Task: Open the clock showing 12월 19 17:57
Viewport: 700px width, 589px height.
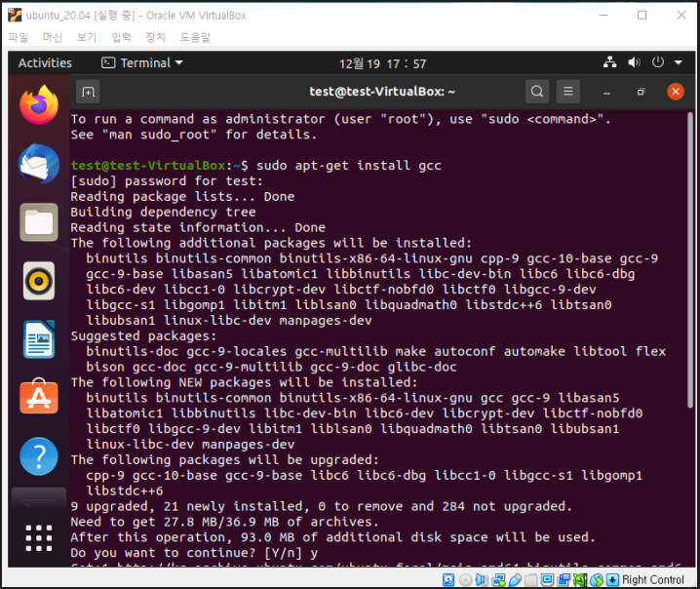Action: [x=382, y=63]
